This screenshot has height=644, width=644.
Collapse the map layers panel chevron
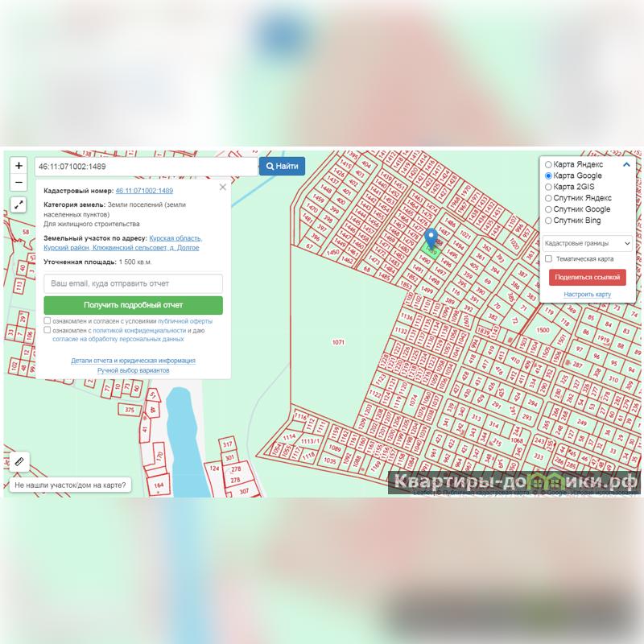[626, 165]
